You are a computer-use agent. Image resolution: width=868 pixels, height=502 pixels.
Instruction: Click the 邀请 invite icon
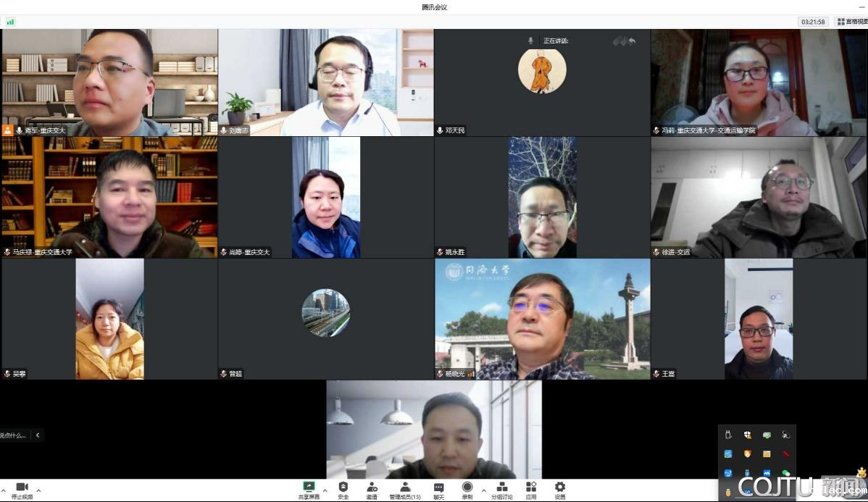[372, 488]
